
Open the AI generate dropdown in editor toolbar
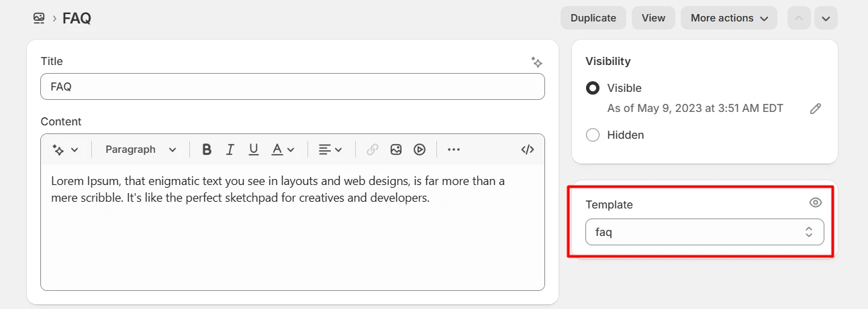tap(65, 149)
